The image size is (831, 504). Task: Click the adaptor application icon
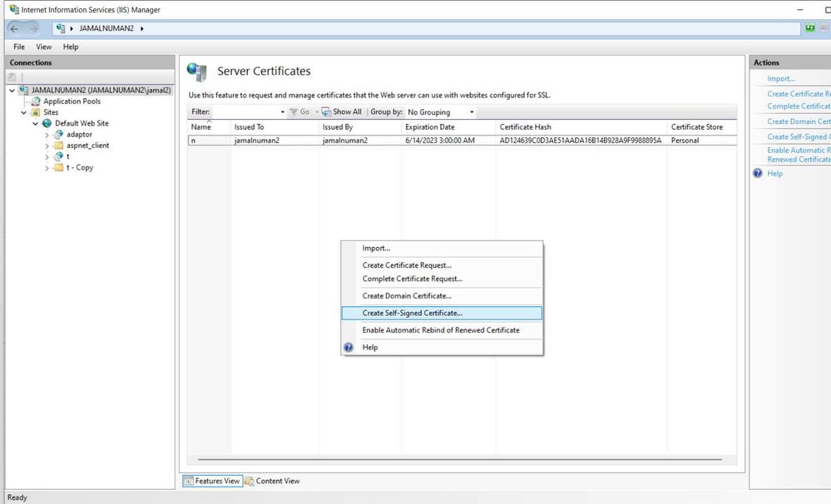point(59,135)
